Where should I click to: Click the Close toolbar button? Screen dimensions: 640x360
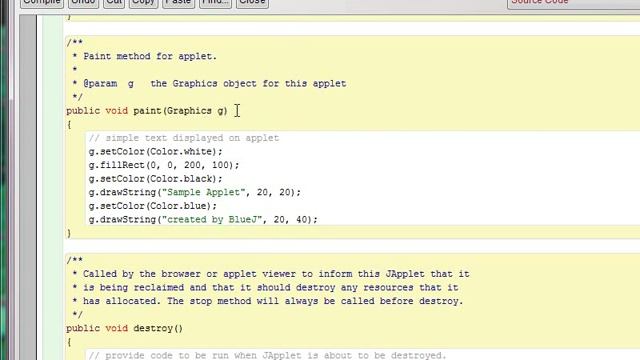[x=252, y=3]
